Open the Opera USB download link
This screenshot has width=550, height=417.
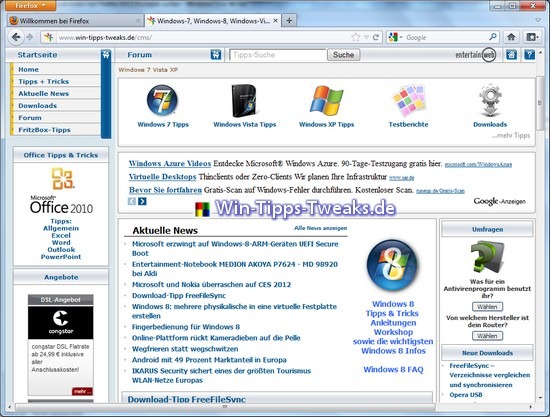click(466, 395)
